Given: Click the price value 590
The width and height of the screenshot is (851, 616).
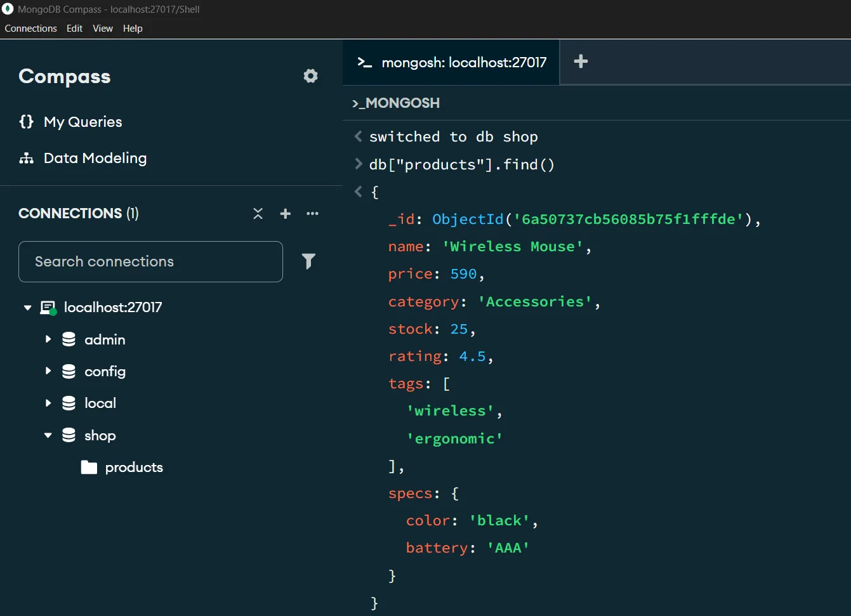Looking at the screenshot, I should tap(463, 274).
